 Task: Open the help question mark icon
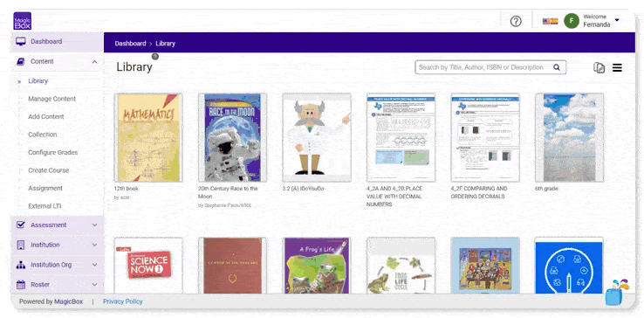coord(516,21)
